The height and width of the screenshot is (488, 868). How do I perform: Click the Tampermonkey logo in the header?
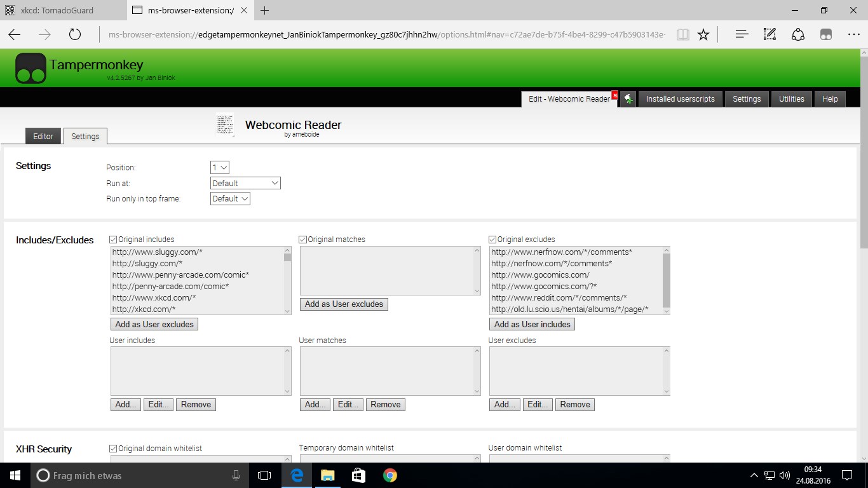click(x=31, y=68)
